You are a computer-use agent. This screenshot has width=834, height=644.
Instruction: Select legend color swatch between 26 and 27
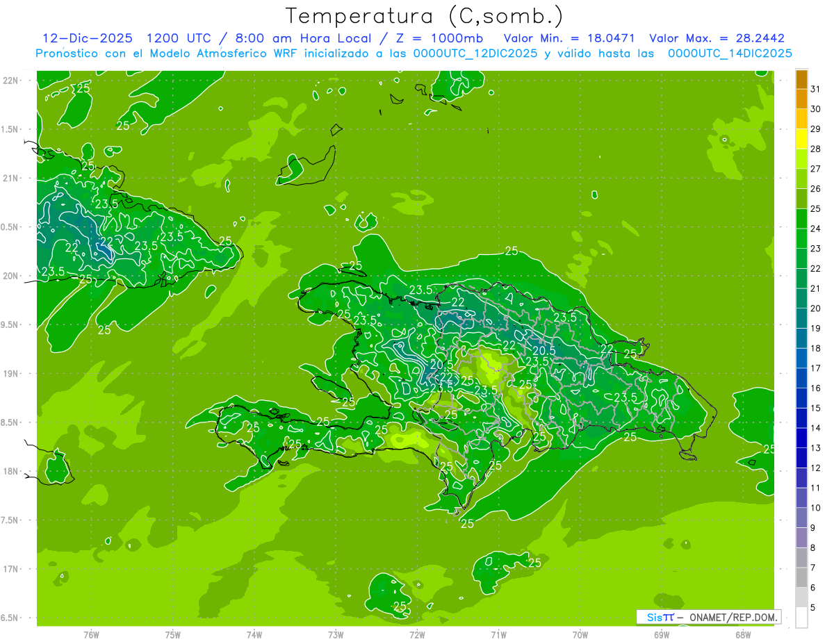coord(801,179)
